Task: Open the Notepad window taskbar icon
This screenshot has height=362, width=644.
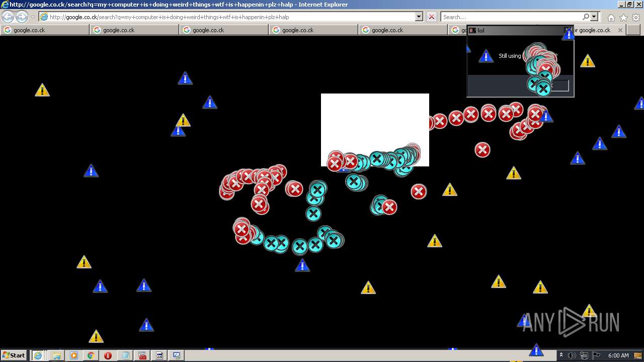Action: [x=125, y=355]
